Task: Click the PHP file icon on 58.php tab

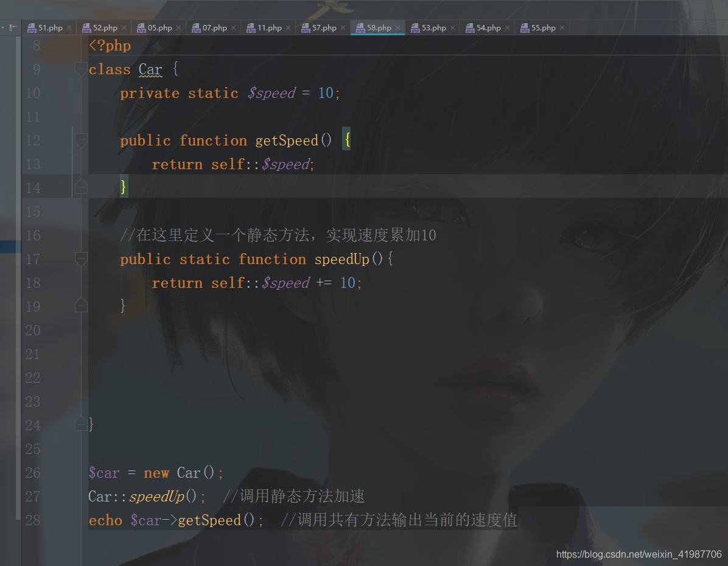Action: (360, 29)
